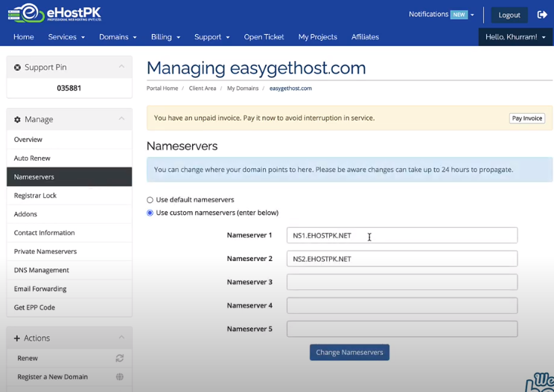Click Client Area breadcrumb link

203,89
